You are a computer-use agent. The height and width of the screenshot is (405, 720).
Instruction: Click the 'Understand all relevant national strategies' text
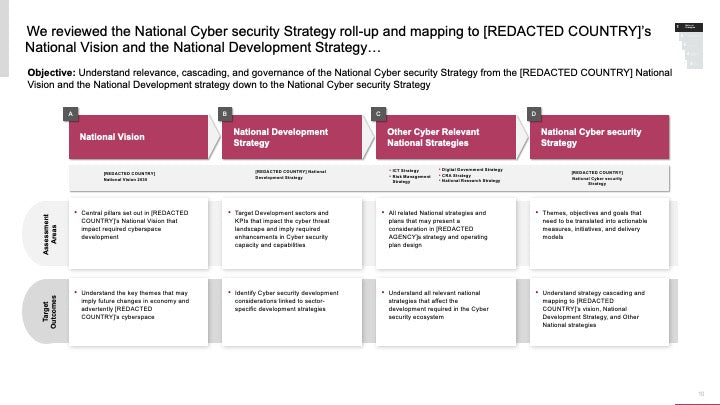click(x=438, y=305)
